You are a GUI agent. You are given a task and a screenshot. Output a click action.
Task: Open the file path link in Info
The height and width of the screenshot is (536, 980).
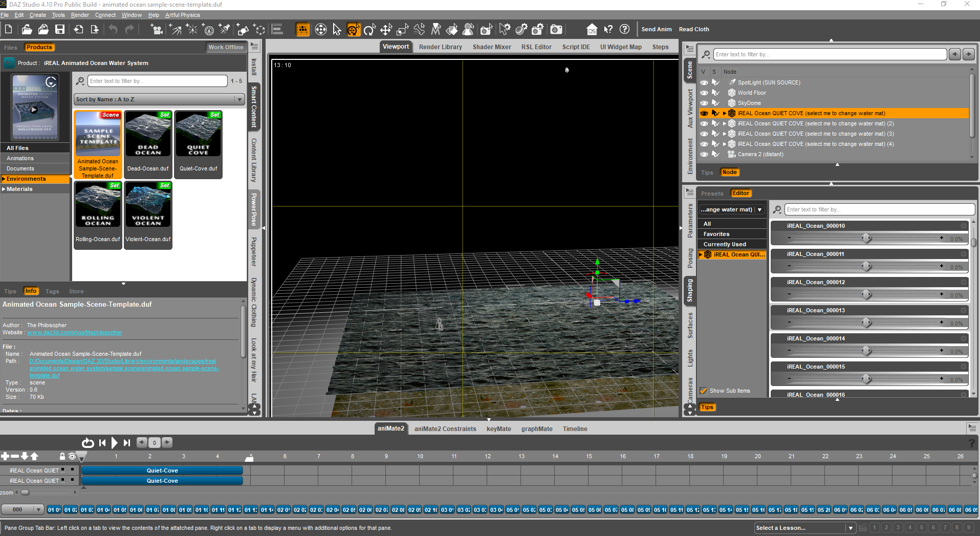tap(124, 368)
